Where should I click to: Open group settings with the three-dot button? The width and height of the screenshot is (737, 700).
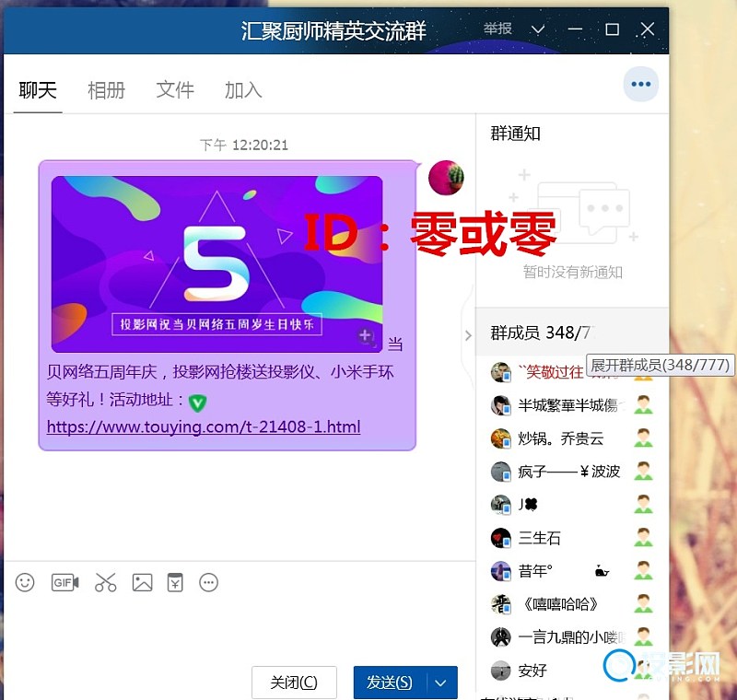pyautogui.click(x=641, y=84)
